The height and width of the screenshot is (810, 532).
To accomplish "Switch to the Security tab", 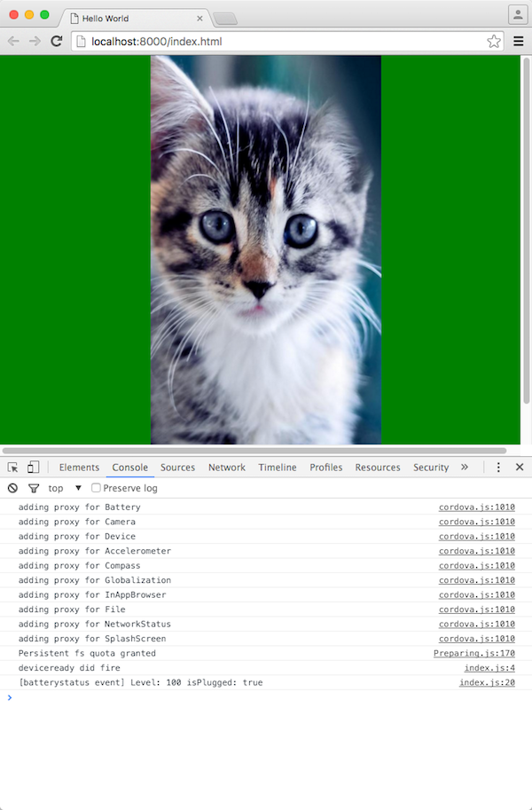I will (x=431, y=468).
